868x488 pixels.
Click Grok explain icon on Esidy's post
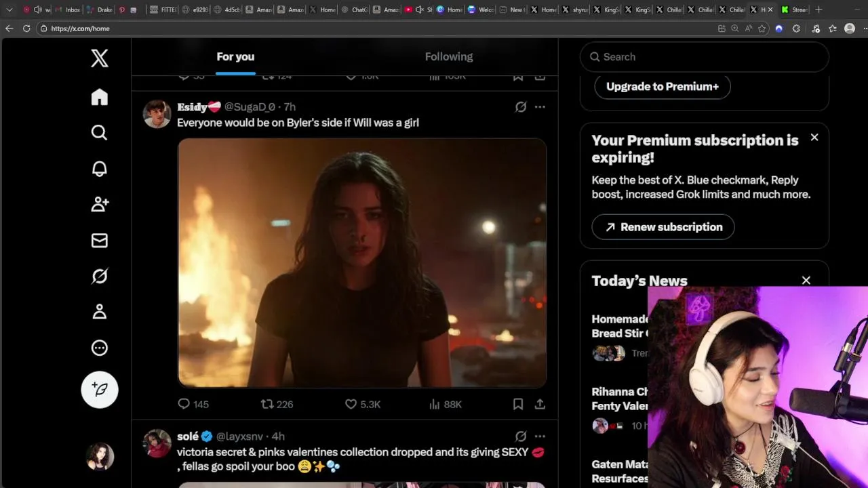521,107
